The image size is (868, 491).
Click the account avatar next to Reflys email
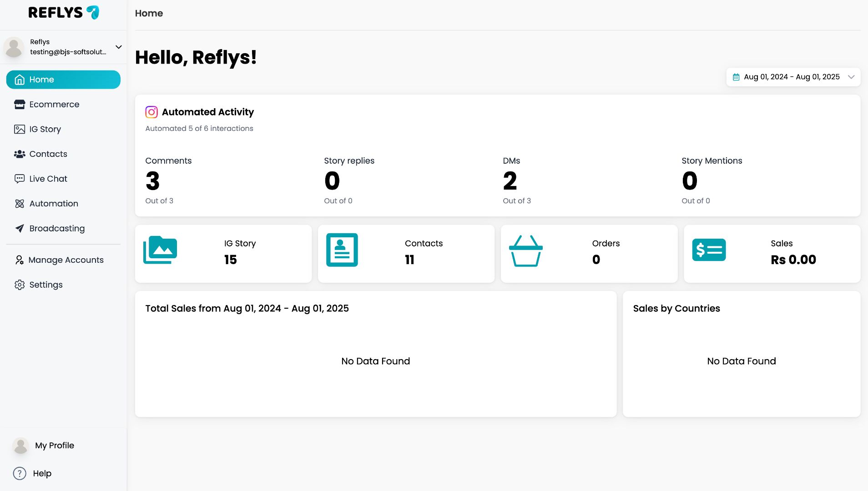click(14, 47)
